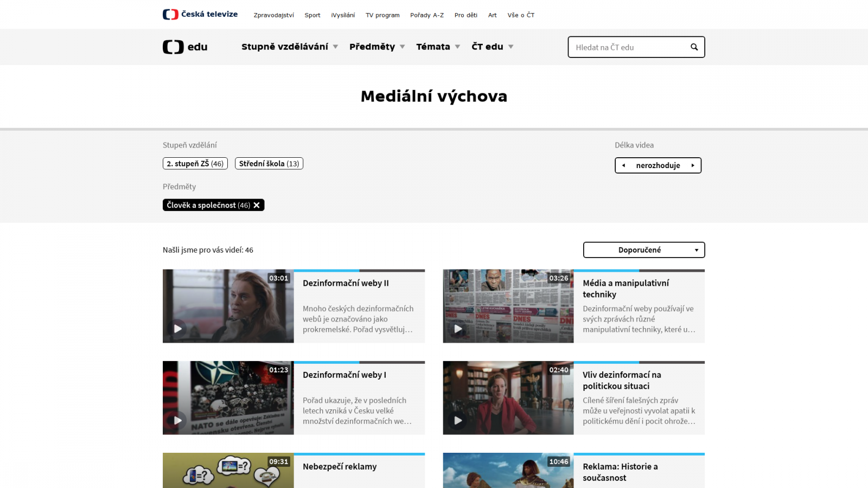Open Vše o ČT in the top navigation
This screenshot has height=488, width=868.
[521, 15]
